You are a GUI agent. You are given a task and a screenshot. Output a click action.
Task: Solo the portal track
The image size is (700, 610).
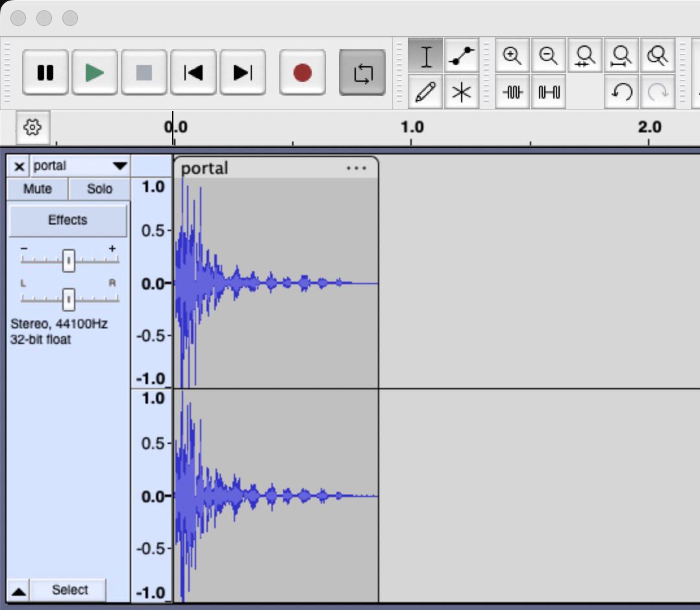pyautogui.click(x=99, y=189)
